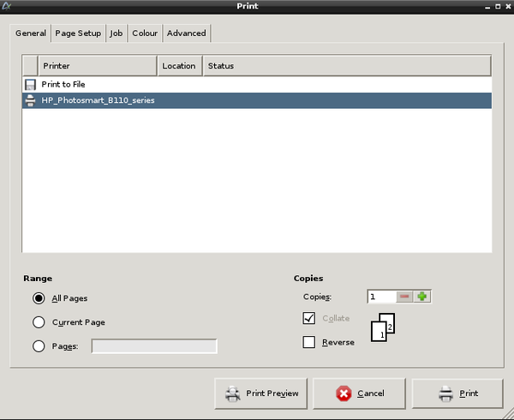Viewport: 514px width, 420px height.
Task: Click the collate page order illustration
Action: pos(383,327)
